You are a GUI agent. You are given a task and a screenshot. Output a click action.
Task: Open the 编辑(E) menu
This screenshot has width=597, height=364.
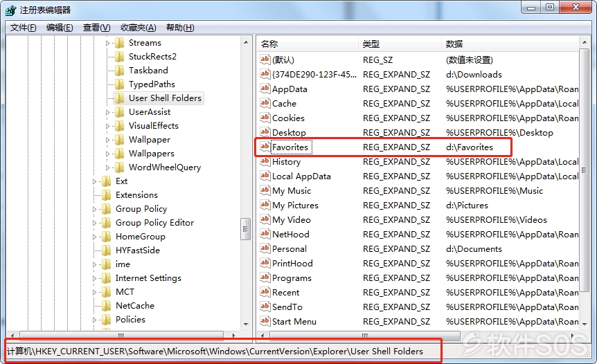tap(60, 28)
